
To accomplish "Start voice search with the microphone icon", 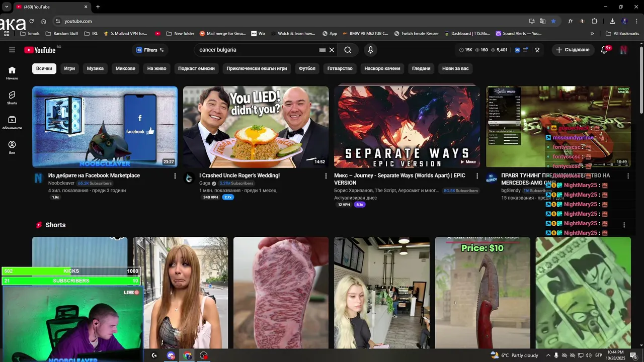I will point(370,50).
